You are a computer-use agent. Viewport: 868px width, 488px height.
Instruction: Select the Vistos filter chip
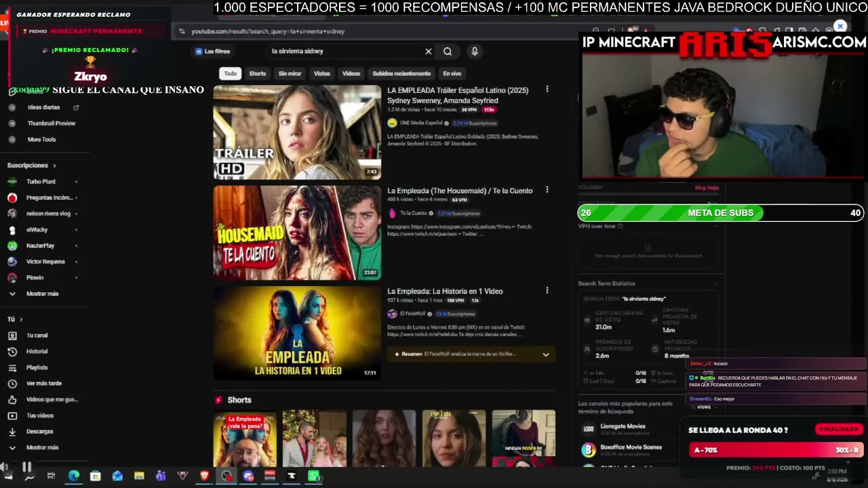(x=321, y=73)
